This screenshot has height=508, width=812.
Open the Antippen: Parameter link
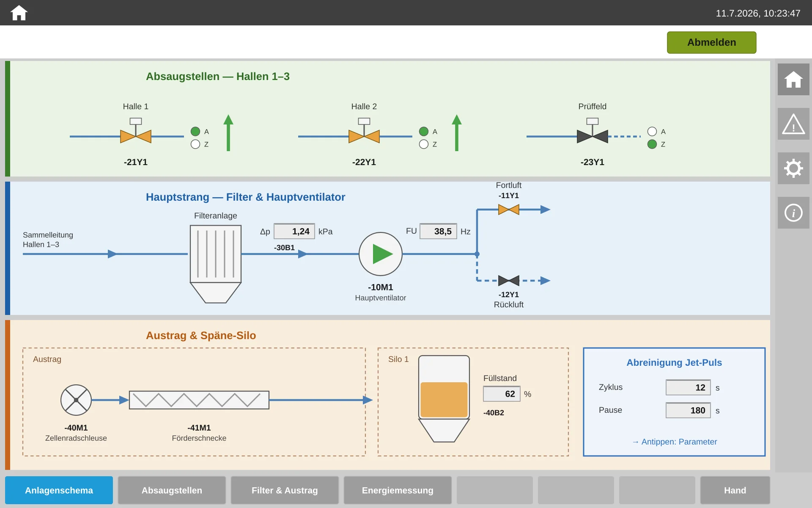click(675, 442)
